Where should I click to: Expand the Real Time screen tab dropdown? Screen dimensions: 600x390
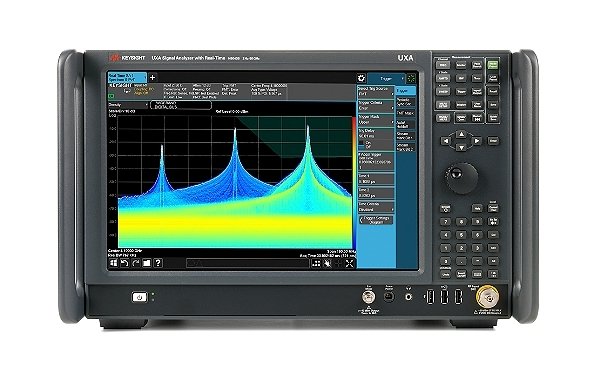[x=127, y=77]
